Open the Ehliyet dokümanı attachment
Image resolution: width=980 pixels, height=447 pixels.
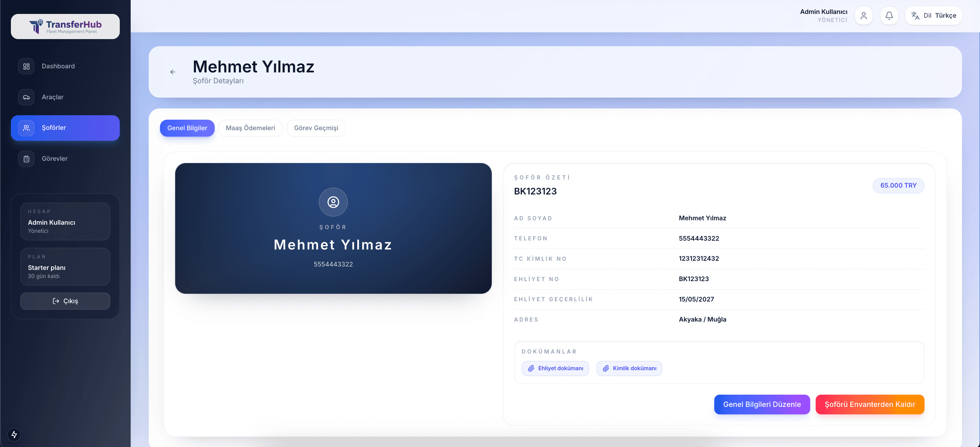tap(555, 368)
